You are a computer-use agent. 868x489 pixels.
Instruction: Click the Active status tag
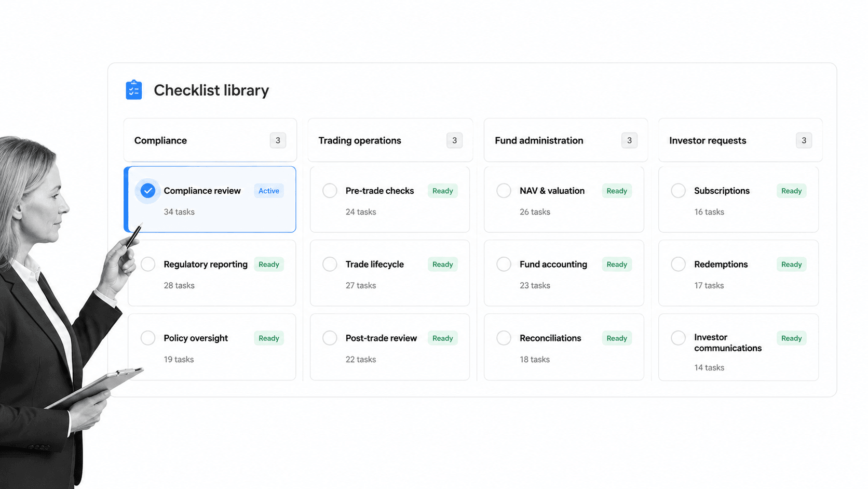pyautogui.click(x=269, y=191)
